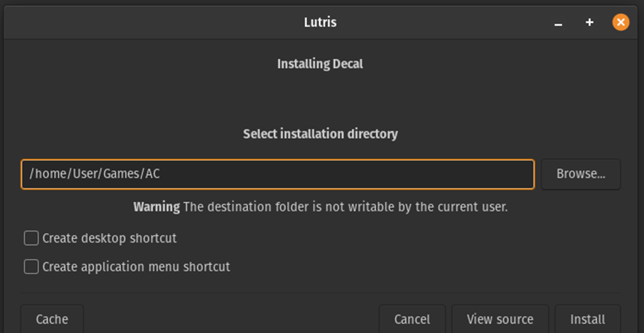
Task: Open the Browse... directory chooser
Action: coord(580,174)
